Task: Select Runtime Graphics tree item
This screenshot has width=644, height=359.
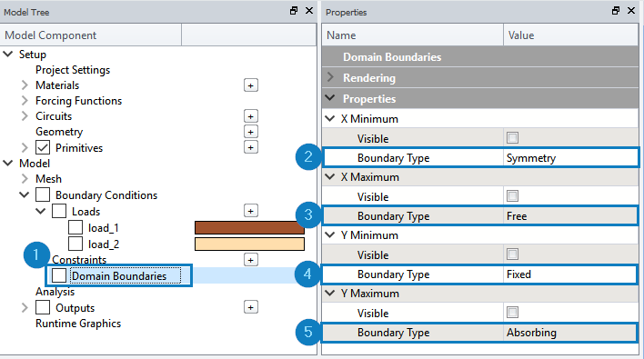Action: point(78,324)
